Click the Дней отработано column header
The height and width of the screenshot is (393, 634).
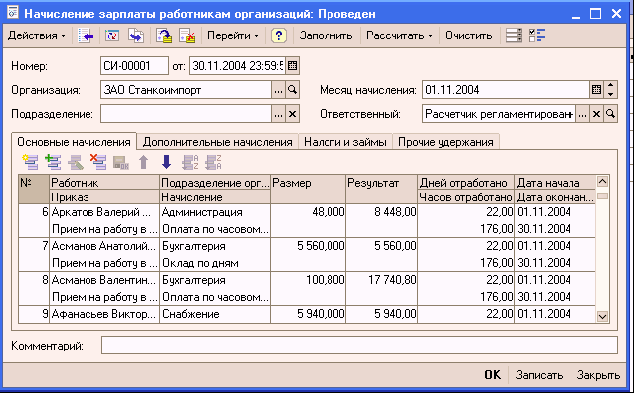pyautogui.click(x=466, y=183)
